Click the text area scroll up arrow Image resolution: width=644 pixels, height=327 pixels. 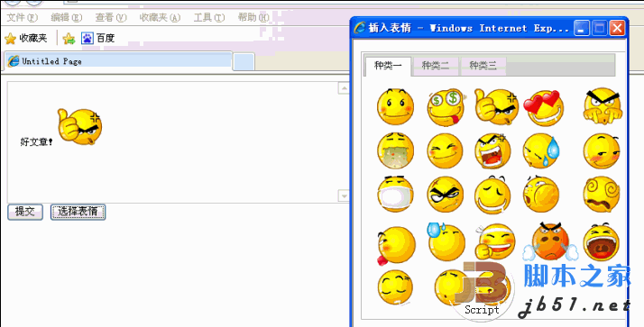point(344,88)
